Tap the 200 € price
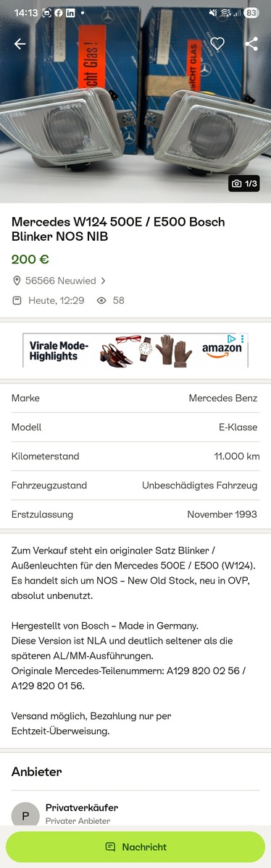The width and height of the screenshot is (271, 868). pos(30,259)
